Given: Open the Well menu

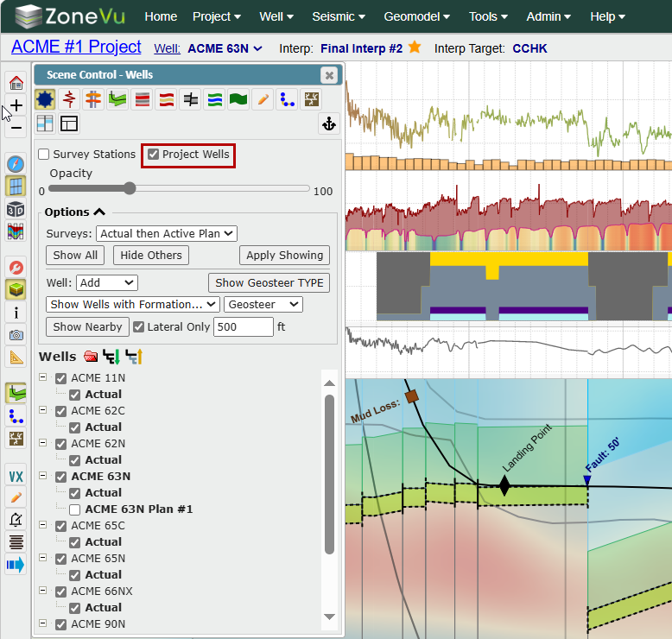Looking at the screenshot, I should click(276, 16).
